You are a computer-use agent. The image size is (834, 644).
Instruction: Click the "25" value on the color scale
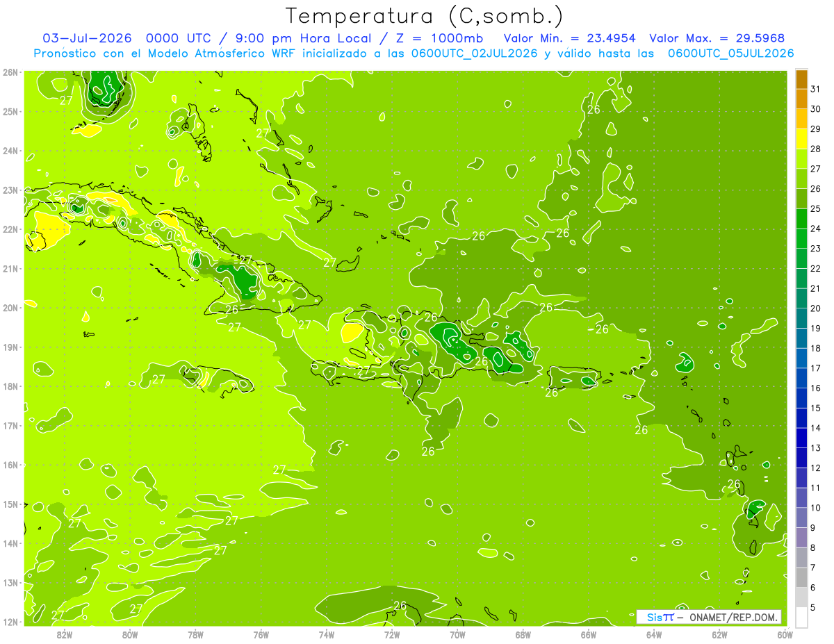point(815,208)
